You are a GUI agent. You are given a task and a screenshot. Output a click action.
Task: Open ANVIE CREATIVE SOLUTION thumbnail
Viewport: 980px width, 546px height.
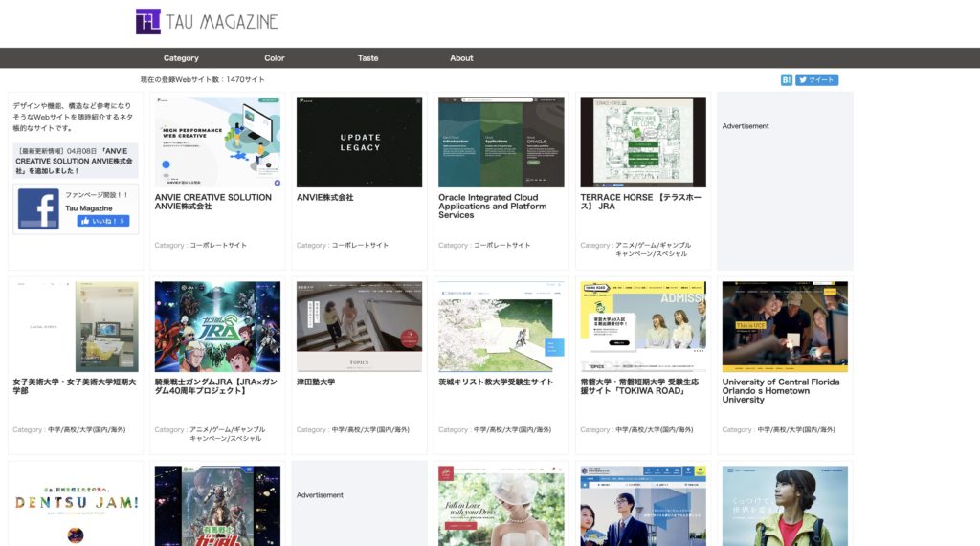coord(217,142)
